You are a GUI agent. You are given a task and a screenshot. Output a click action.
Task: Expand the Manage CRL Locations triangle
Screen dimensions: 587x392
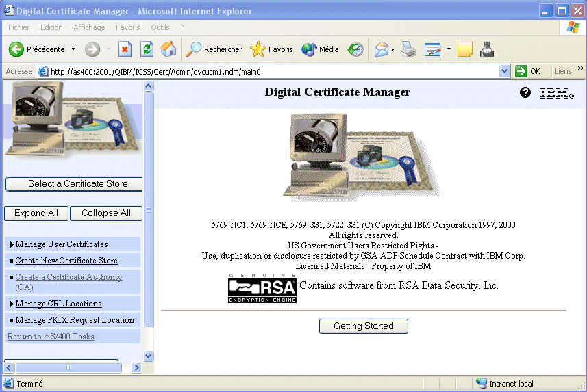11,304
